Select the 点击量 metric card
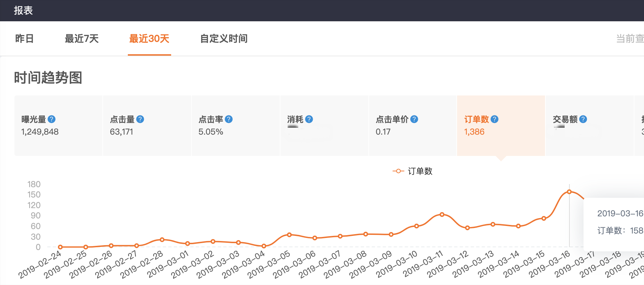Image resolution: width=644 pixels, height=285 pixels. pyautogui.click(x=147, y=126)
